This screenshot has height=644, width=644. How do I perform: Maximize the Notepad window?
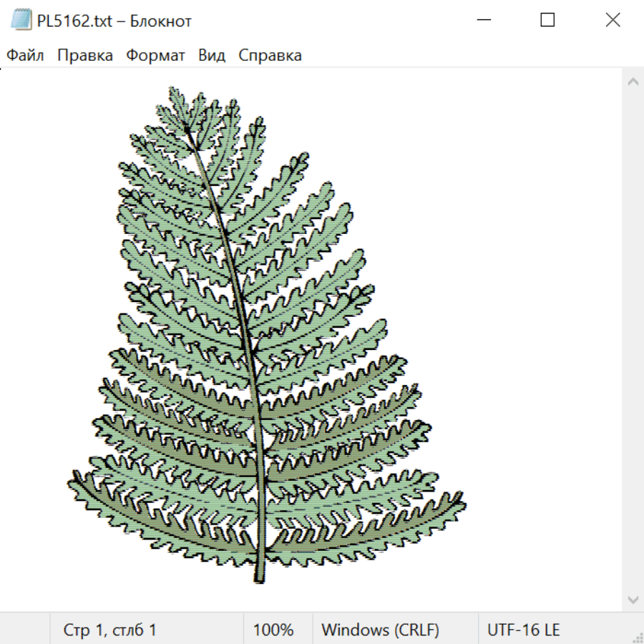[x=547, y=21]
